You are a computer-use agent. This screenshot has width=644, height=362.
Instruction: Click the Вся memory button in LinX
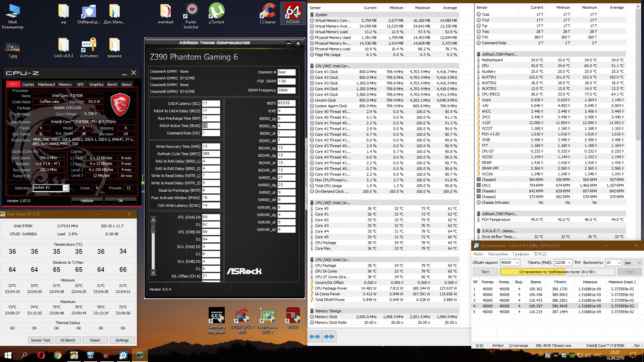click(x=577, y=262)
